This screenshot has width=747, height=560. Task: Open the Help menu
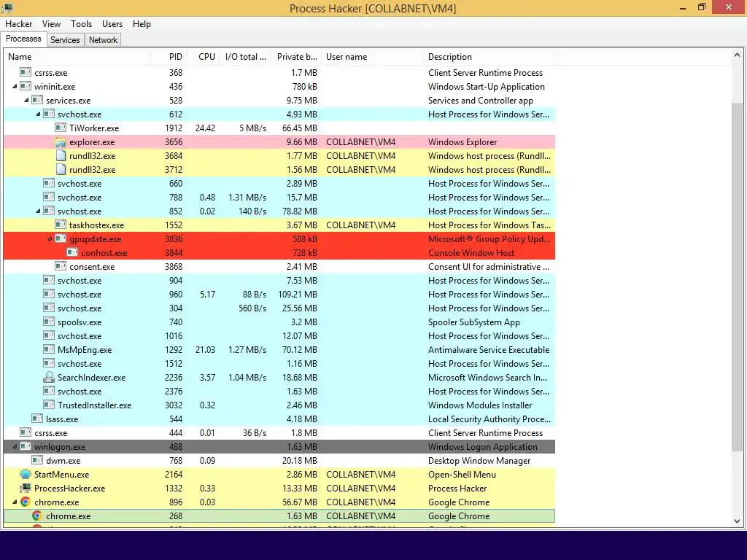click(142, 24)
